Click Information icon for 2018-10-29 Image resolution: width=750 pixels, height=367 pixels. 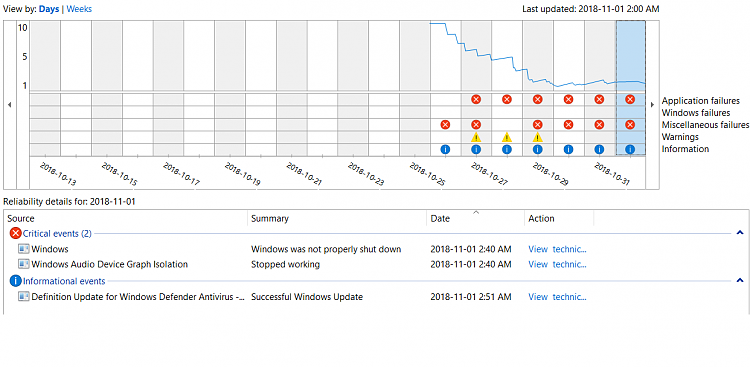click(x=538, y=149)
